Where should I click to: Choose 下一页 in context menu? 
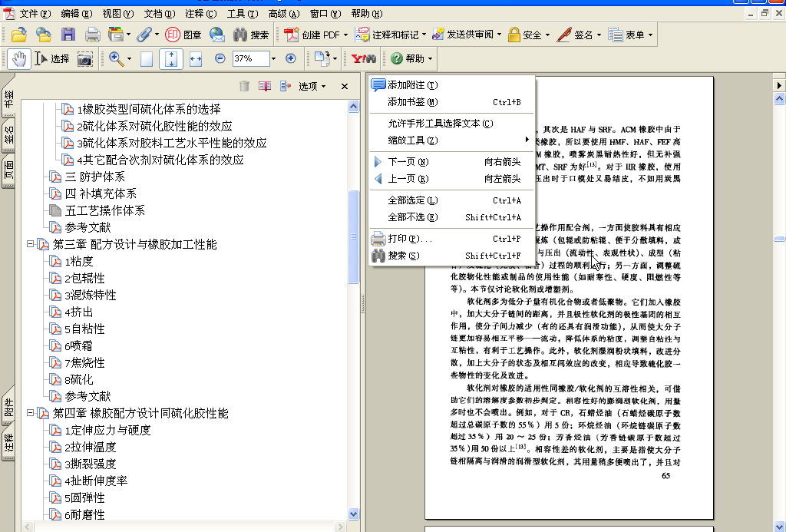tap(453, 162)
